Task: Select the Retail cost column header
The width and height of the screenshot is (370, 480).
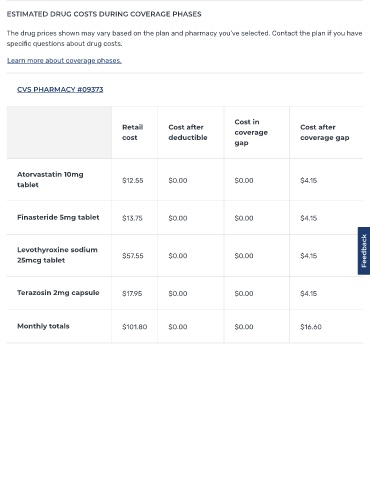Action: [133, 132]
